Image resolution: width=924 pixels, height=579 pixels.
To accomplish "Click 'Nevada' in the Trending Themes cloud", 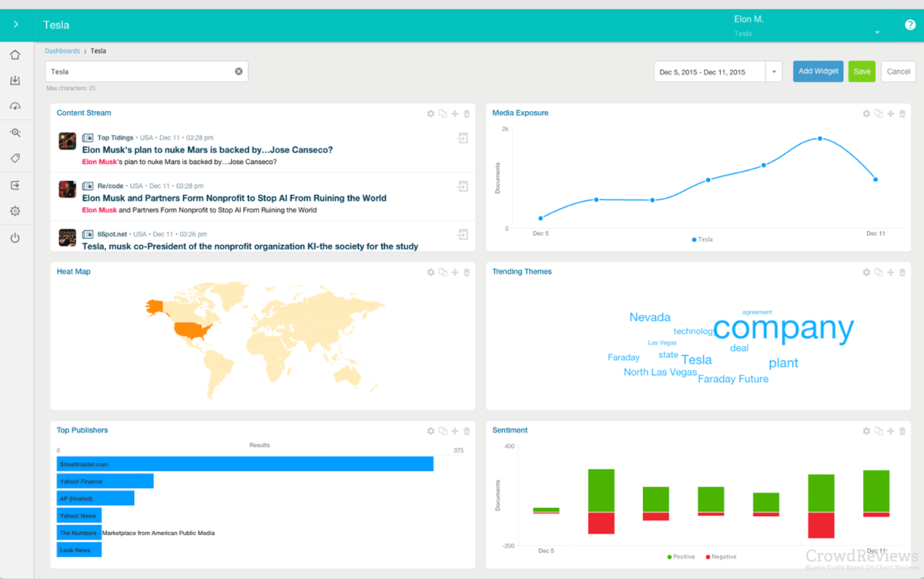I will coord(650,317).
